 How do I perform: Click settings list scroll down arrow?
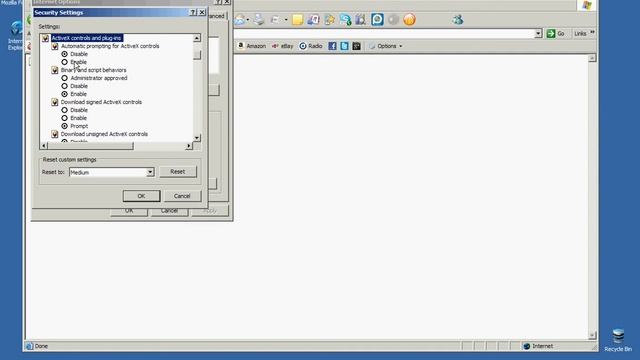(x=197, y=138)
